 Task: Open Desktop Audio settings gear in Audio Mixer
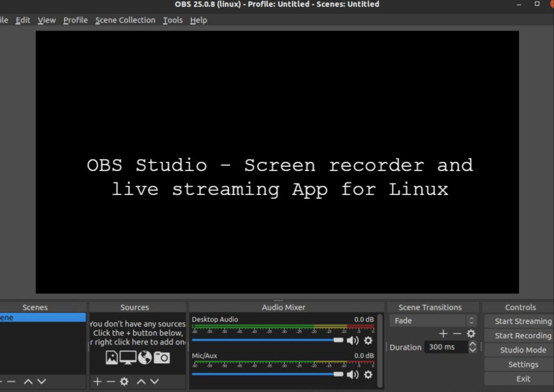pyautogui.click(x=368, y=341)
